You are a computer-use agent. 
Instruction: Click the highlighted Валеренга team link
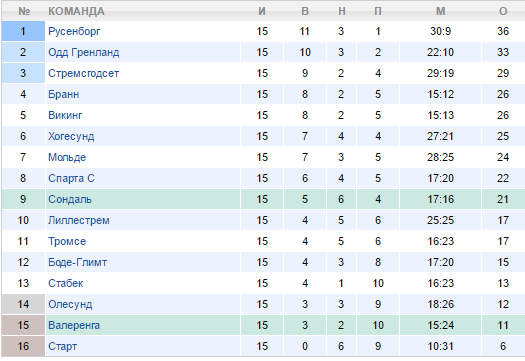click(x=74, y=325)
